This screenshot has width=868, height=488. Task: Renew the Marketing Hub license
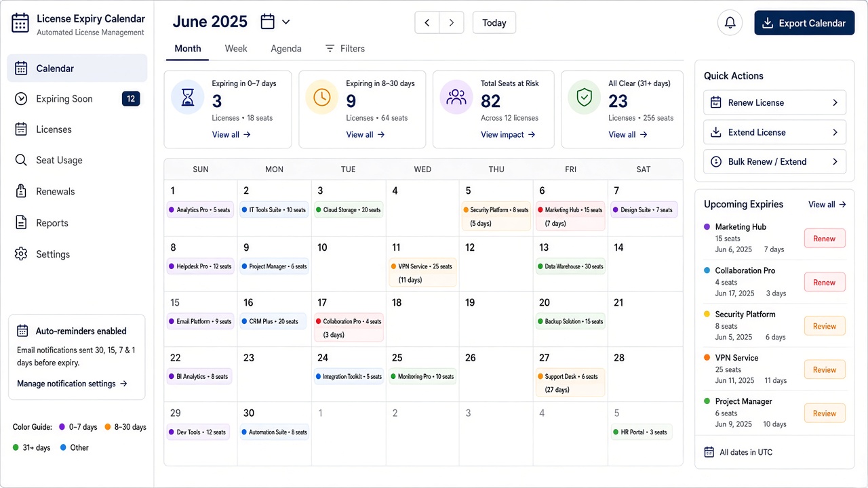(825, 239)
